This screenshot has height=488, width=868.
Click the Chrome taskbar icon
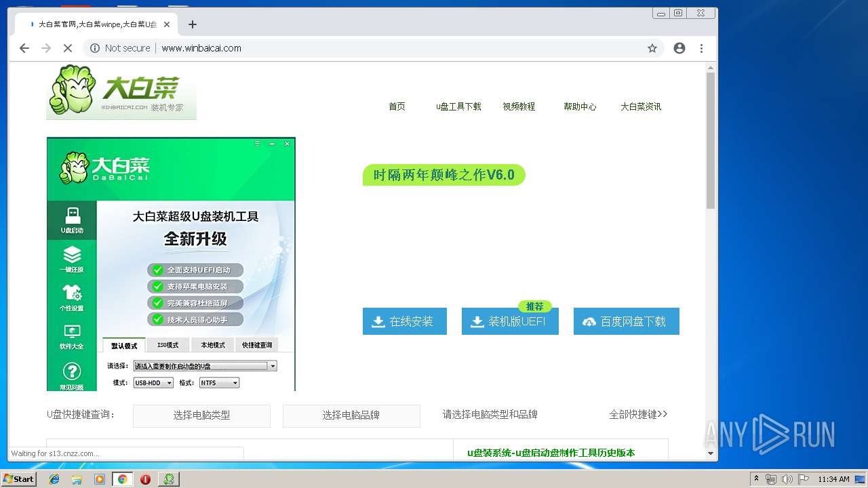point(122,479)
